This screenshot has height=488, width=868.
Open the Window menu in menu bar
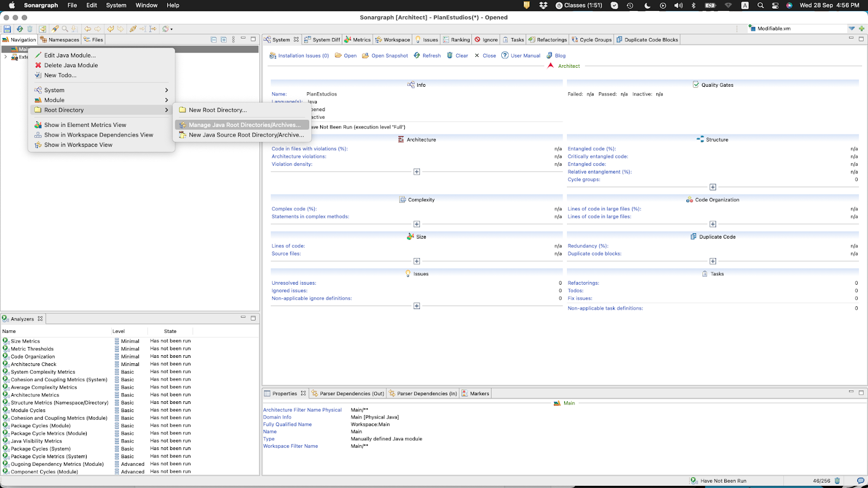click(x=146, y=5)
